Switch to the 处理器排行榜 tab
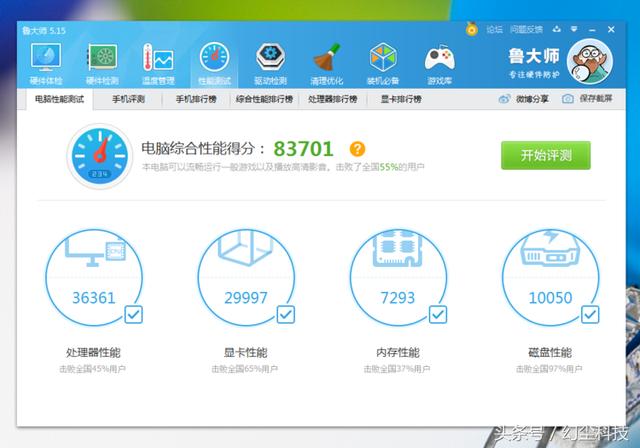640x448 pixels. (333, 99)
